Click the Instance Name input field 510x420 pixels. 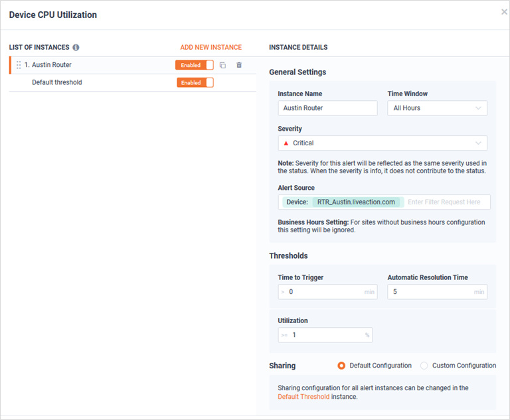[327, 108]
